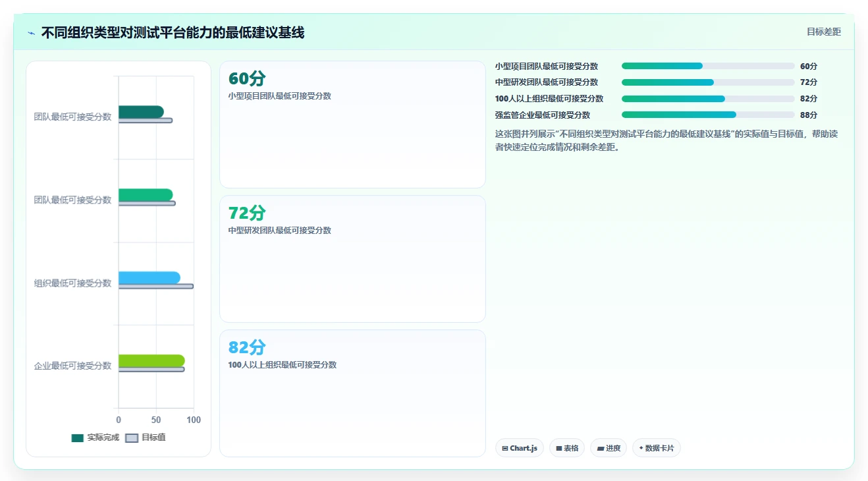The width and height of the screenshot is (868, 481).
Task: Select the 72分 medium R&D team card
Action: pos(352,259)
